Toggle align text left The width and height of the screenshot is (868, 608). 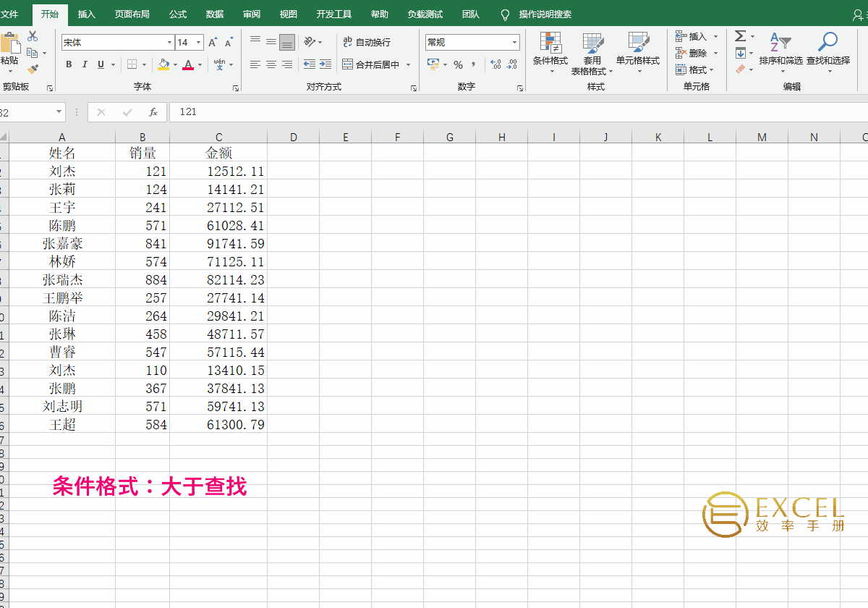255,64
